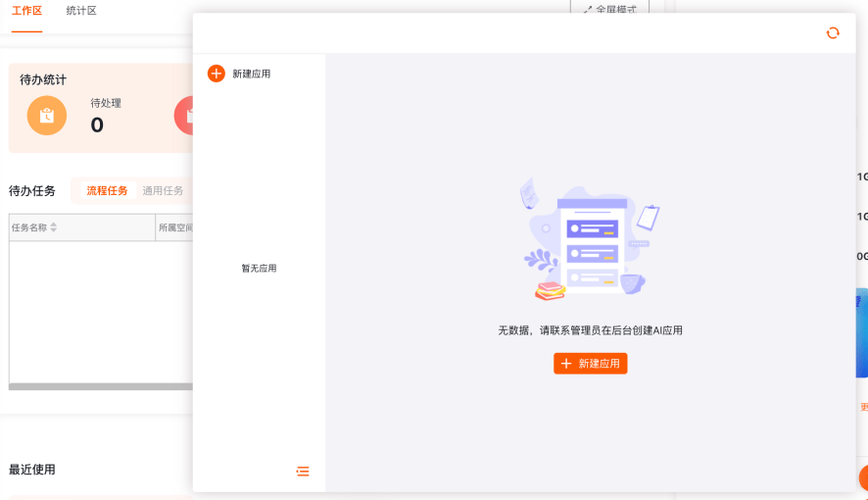Click the 任务名称 column header text
Image resolution: width=868 pixels, height=500 pixels.
pos(29,227)
